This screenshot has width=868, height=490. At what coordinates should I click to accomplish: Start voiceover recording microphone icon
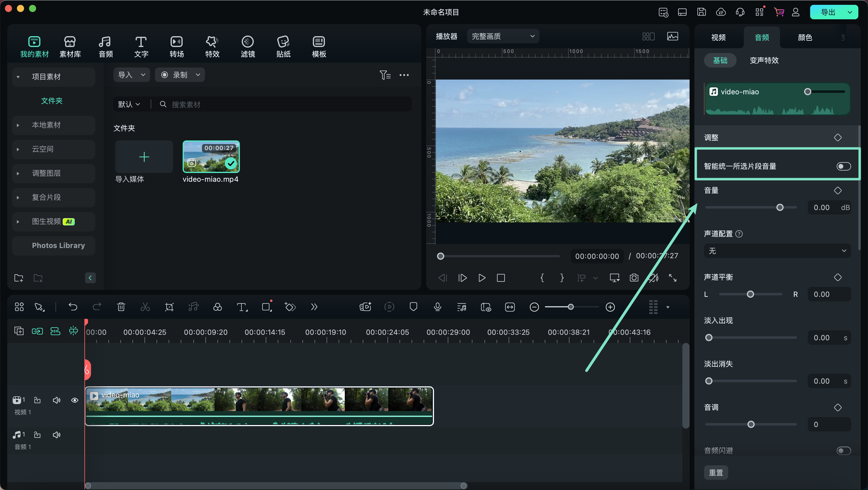437,307
